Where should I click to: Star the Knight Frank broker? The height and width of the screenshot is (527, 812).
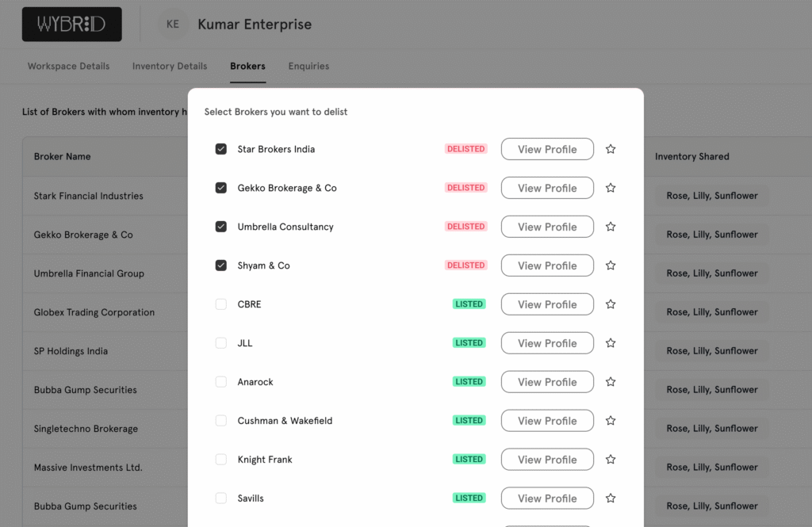pos(611,460)
